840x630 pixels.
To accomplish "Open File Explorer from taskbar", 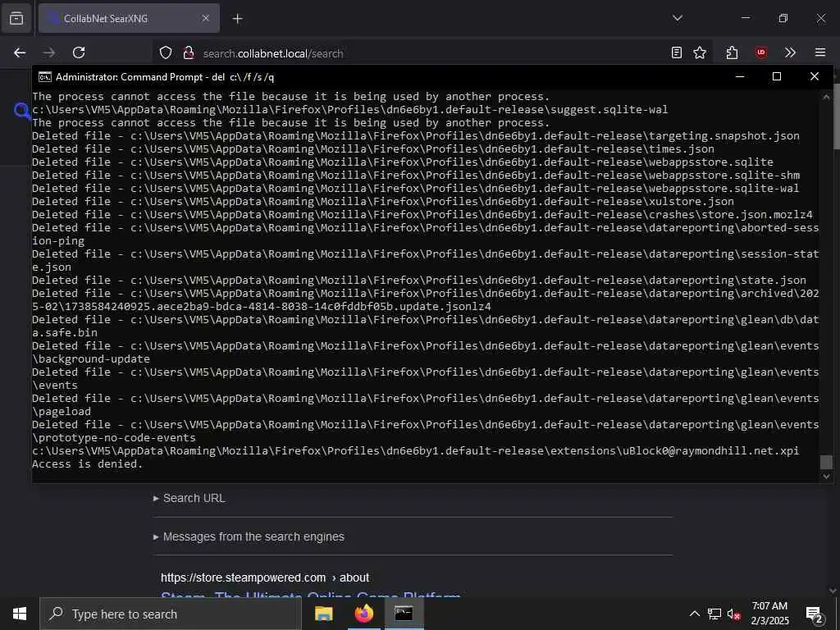I will pyautogui.click(x=323, y=614).
